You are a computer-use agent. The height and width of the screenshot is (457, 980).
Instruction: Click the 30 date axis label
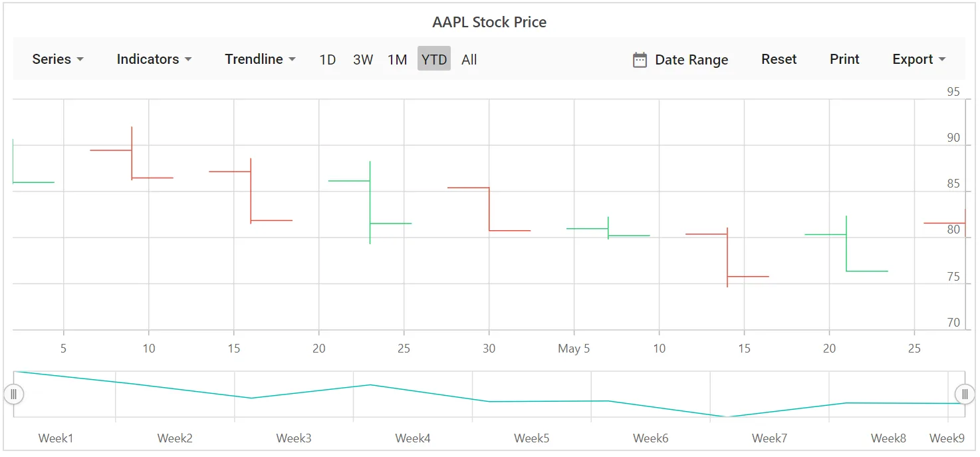point(489,349)
